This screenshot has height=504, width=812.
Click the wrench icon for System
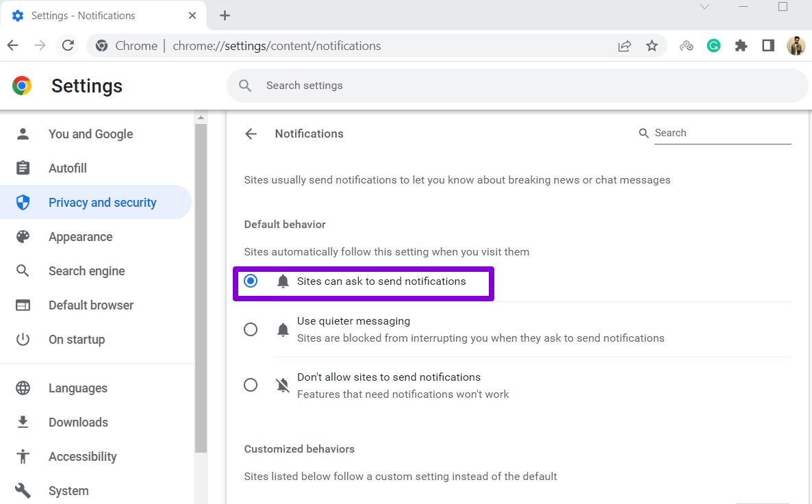point(23,490)
